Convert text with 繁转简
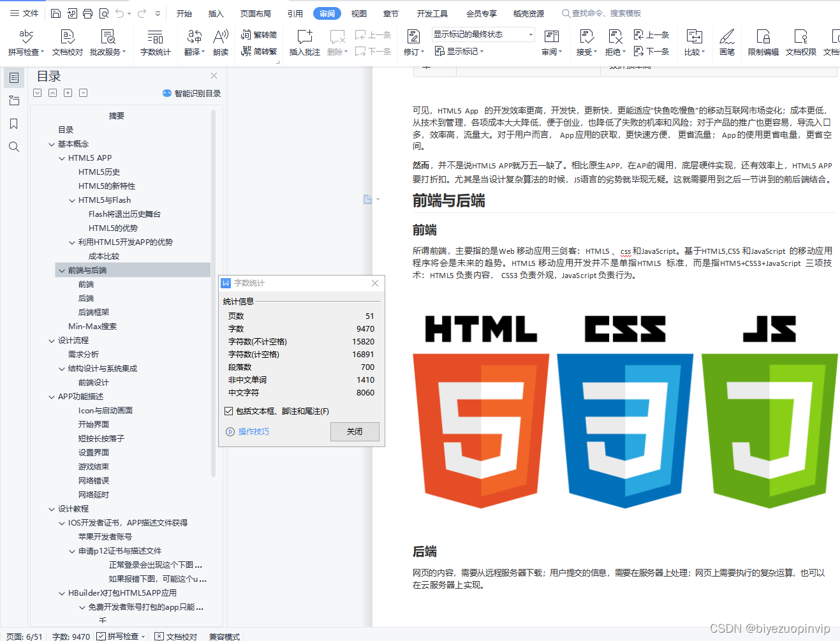 coord(259,34)
